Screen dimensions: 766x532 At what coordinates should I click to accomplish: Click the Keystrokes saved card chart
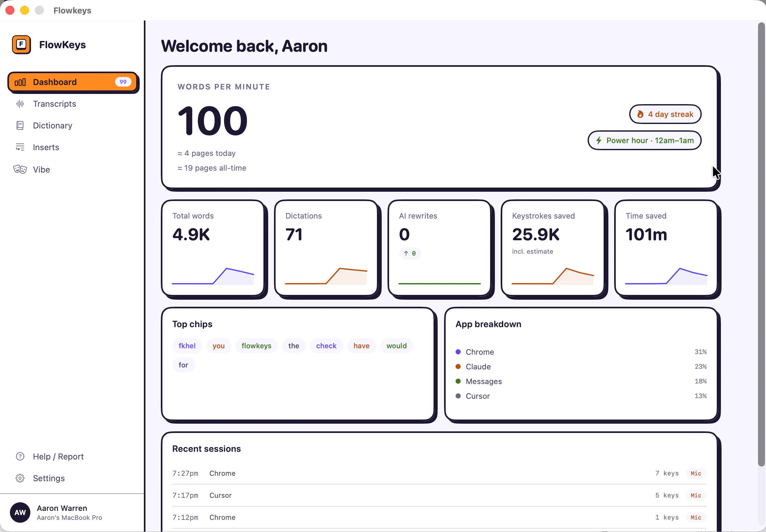coord(552,276)
